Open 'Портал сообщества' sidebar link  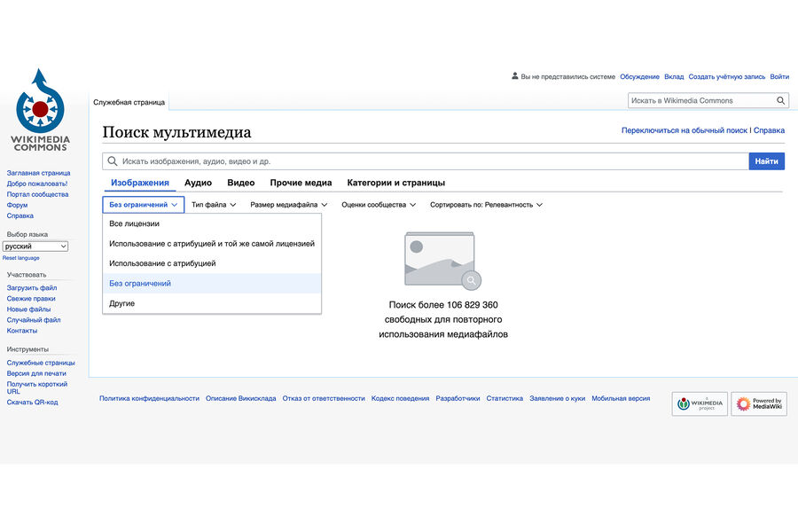pyautogui.click(x=37, y=194)
